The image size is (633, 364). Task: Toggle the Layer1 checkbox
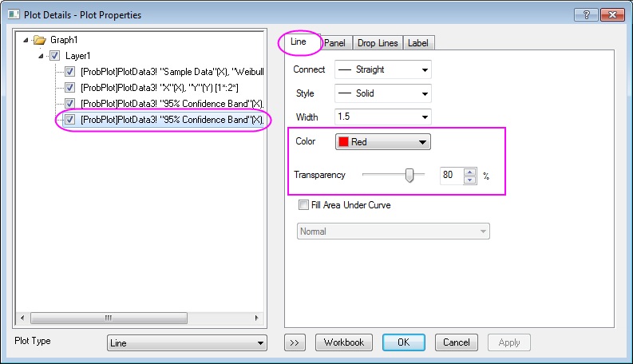pyautogui.click(x=55, y=56)
